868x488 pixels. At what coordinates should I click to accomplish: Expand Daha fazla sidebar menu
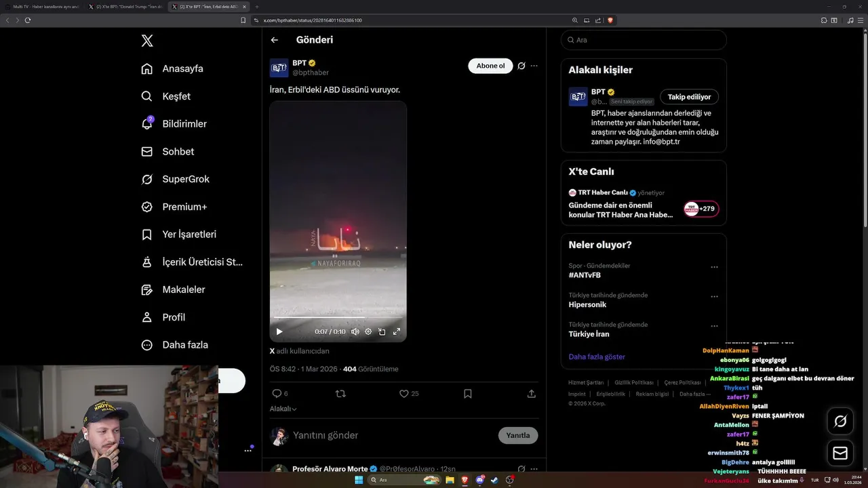pos(174,345)
